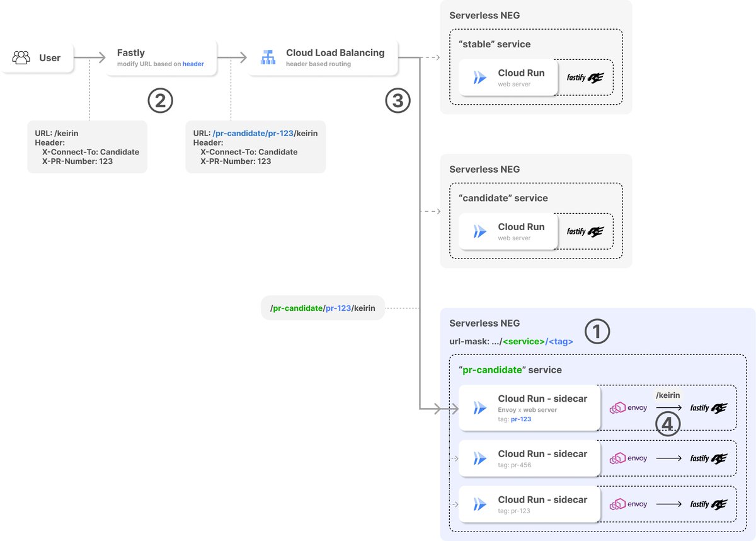Click the 'url-mask: .../<service>/<tag>' text

(511, 342)
